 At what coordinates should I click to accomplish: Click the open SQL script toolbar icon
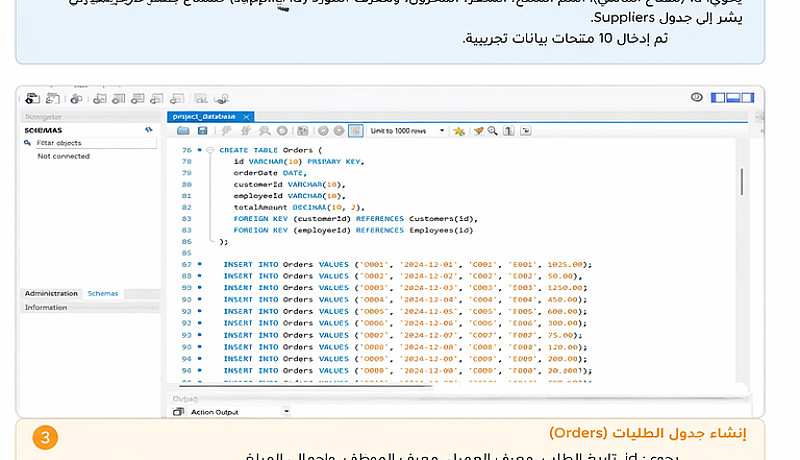point(53,98)
